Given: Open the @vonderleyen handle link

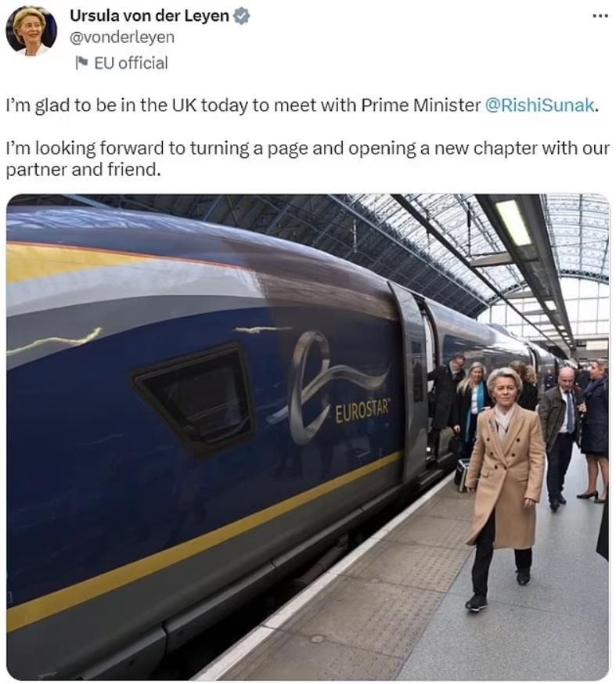Looking at the screenshot, I should pos(122,38).
